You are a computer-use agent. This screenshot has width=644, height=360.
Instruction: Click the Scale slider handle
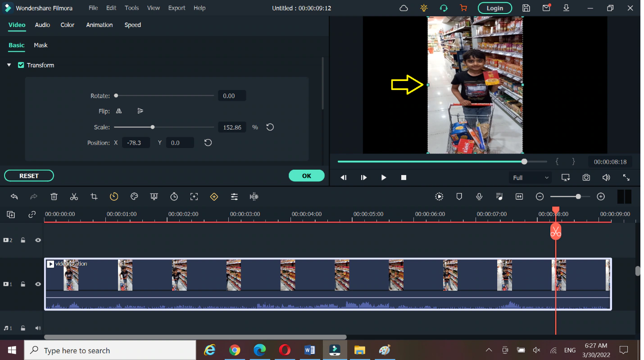click(153, 127)
